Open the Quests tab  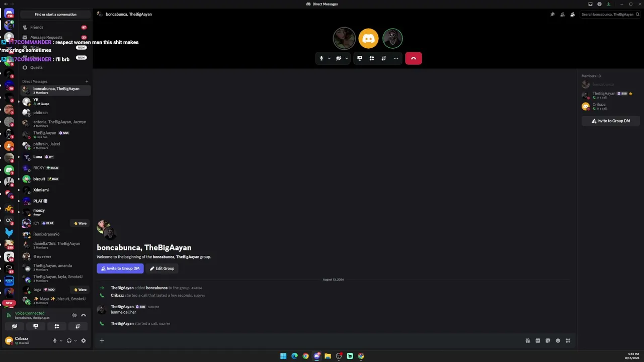click(x=54, y=67)
